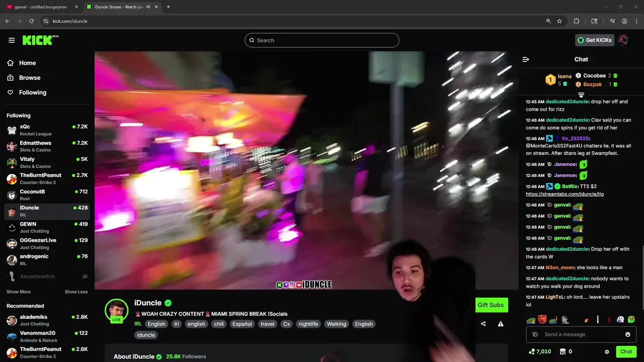This screenshot has width=644, height=362.
Task: Mute the iDuncle Stream tab audio
Action: 148,7
